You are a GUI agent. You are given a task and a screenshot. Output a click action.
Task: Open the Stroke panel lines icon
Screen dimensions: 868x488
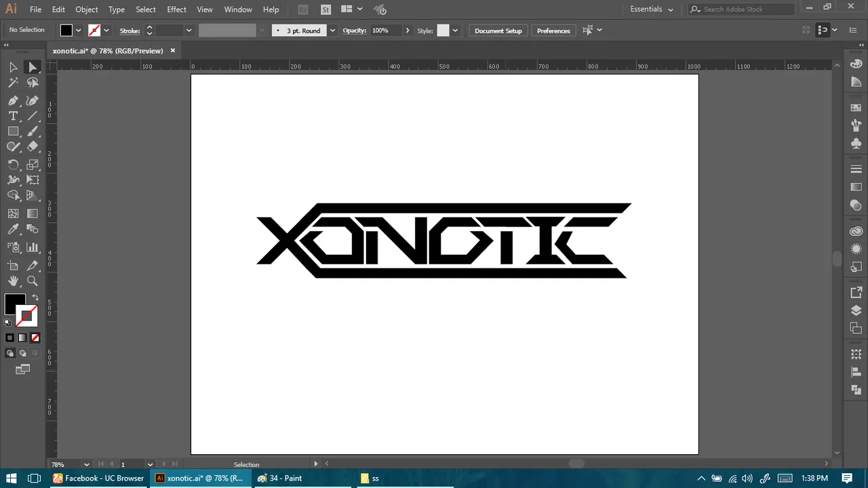pos(856,169)
